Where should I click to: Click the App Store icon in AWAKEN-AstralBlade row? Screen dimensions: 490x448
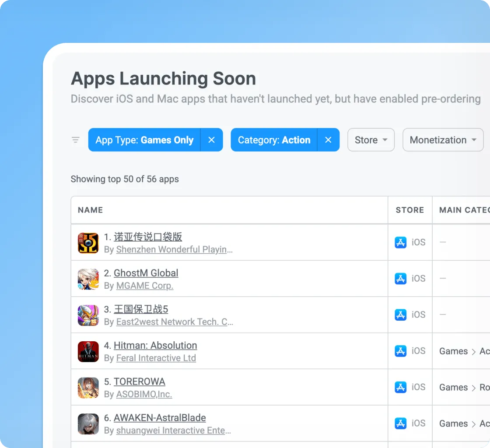[x=401, y=423]
